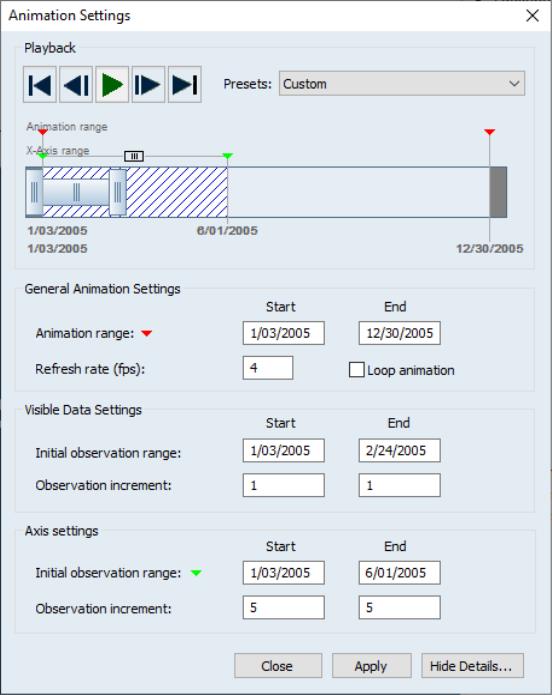Jump to last animation frame
552x695 pixels.
pyautogui.click(x=184, y=85)
